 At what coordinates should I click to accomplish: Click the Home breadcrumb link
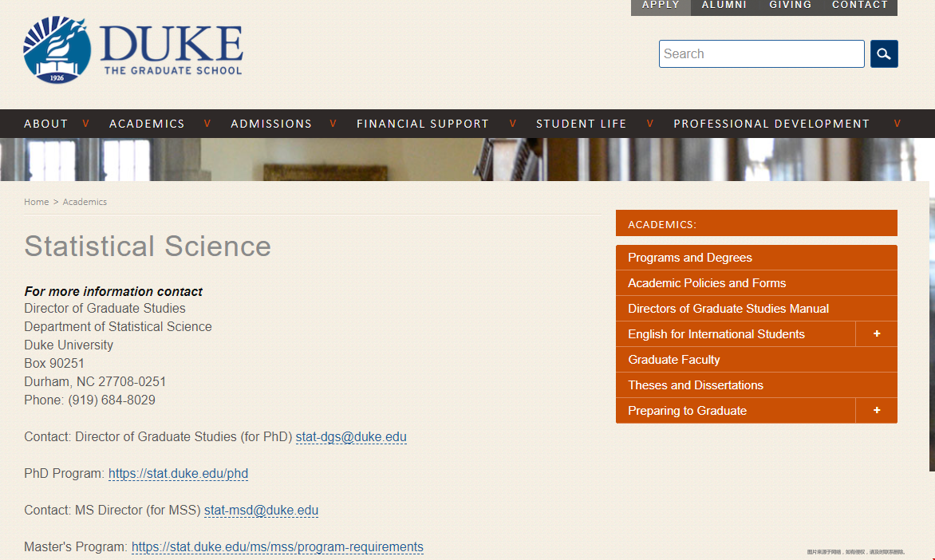[36, 201]
